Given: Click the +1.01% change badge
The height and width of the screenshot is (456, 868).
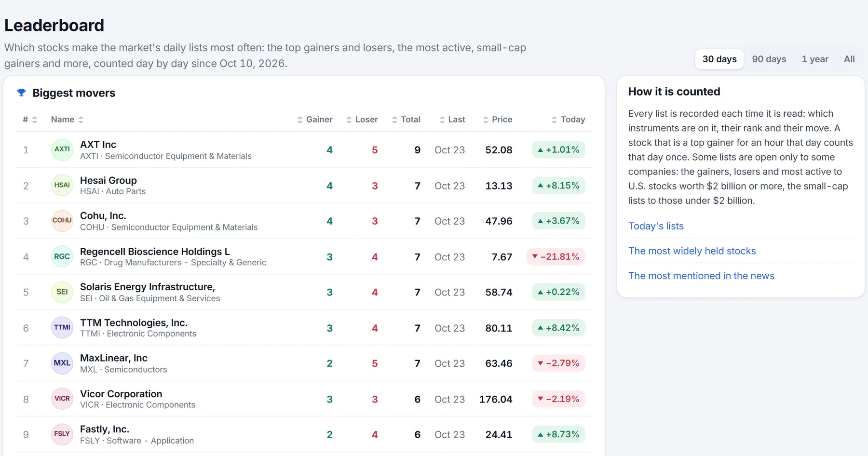Looking at the screenshot, I should [558, 149].
